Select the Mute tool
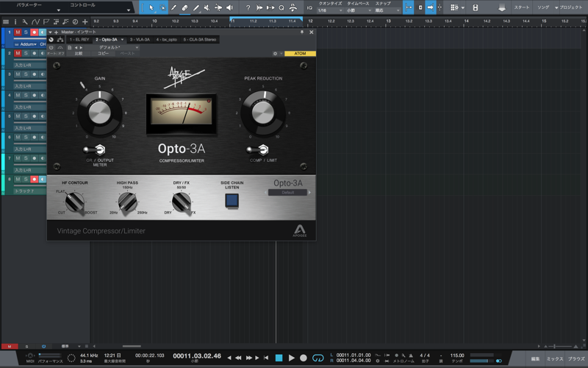Viewport: 588px width, 368px height. (207, 7)
